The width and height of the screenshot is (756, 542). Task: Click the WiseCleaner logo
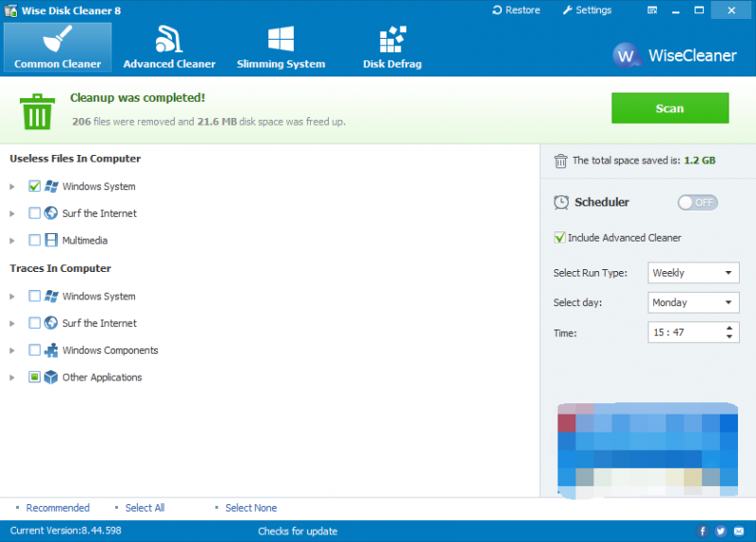pos(675,56)
